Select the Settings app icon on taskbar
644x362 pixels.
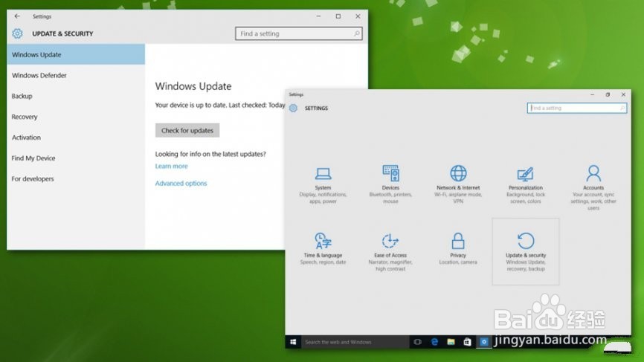point(484,341)
